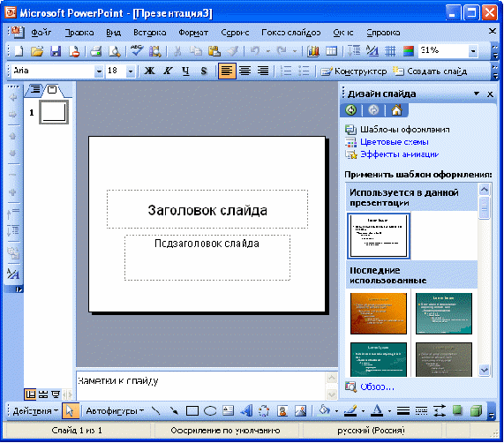Click the Создать слайд button
The image size is (504, 443).
430,71
